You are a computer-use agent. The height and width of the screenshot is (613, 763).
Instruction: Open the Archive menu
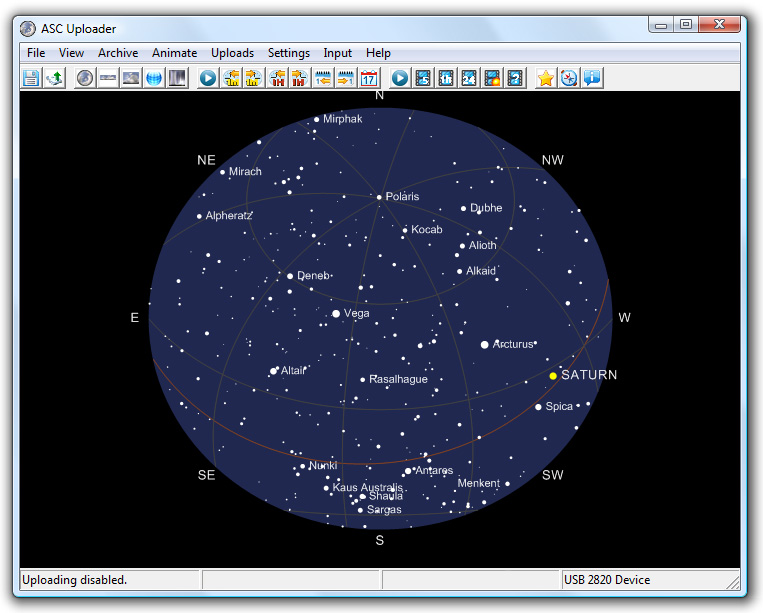click(118, 53)
